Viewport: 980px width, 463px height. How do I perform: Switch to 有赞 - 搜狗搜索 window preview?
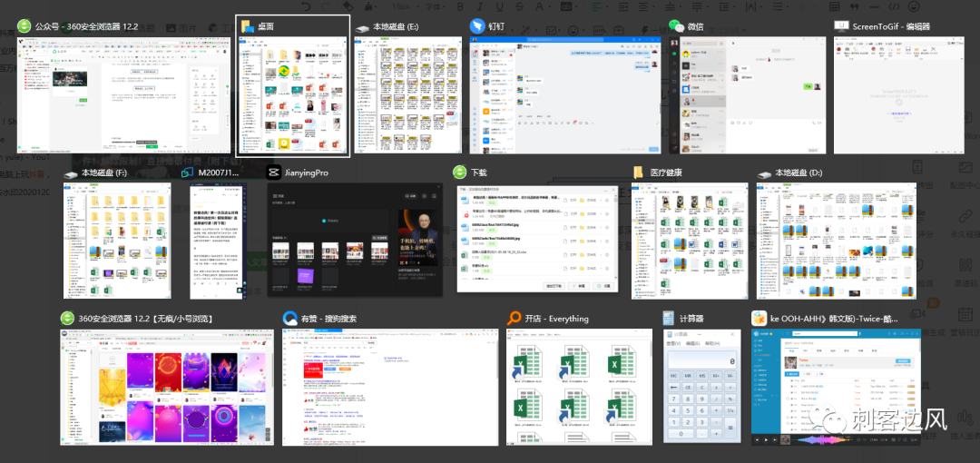click(390, 388)
